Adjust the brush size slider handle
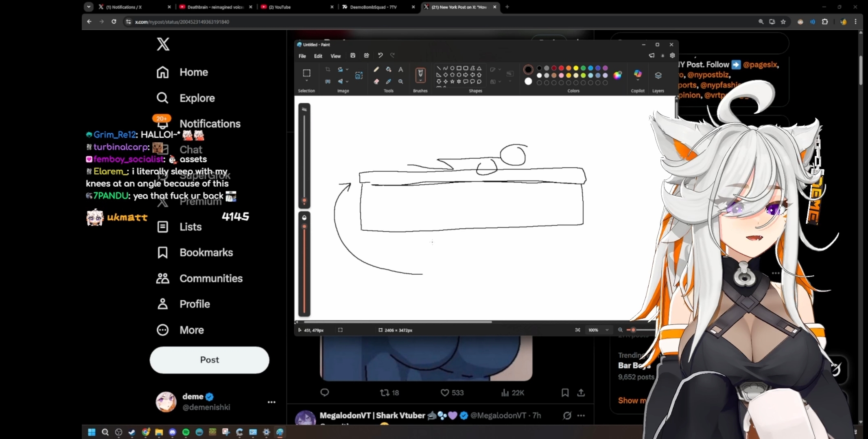 pyautogui.click(x=304, y=201)
